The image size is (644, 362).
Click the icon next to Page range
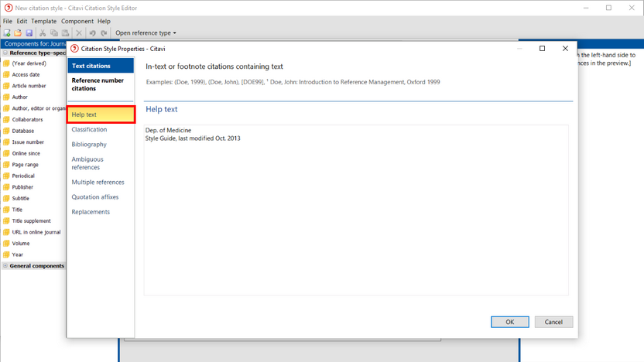pos(6,165)
